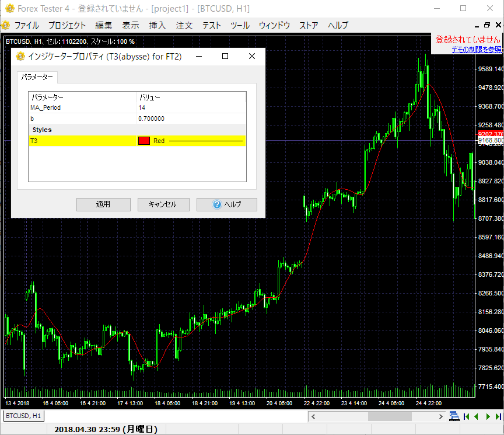This screenshot has height=435, width=504.
Task: Restore the inner chart window
Action: (x=487, y=25)
